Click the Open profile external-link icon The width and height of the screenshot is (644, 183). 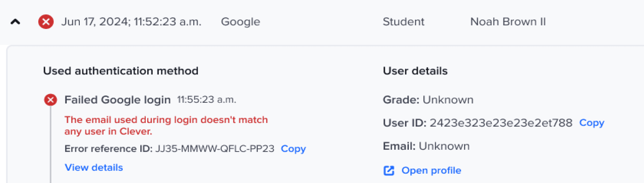[x=389, y=171]
